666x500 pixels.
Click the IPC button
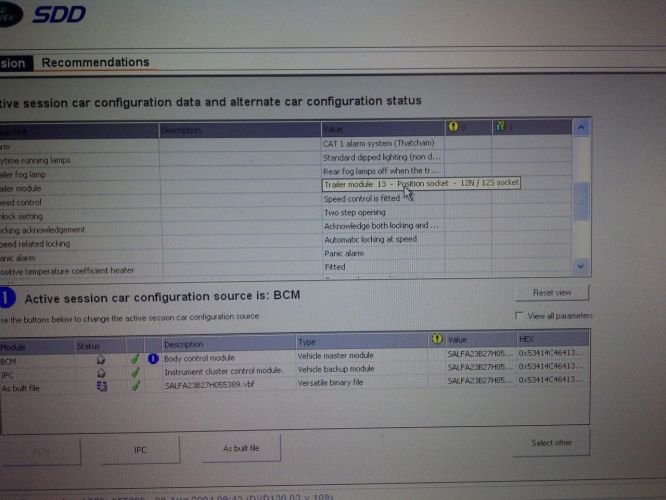(140, 450)
